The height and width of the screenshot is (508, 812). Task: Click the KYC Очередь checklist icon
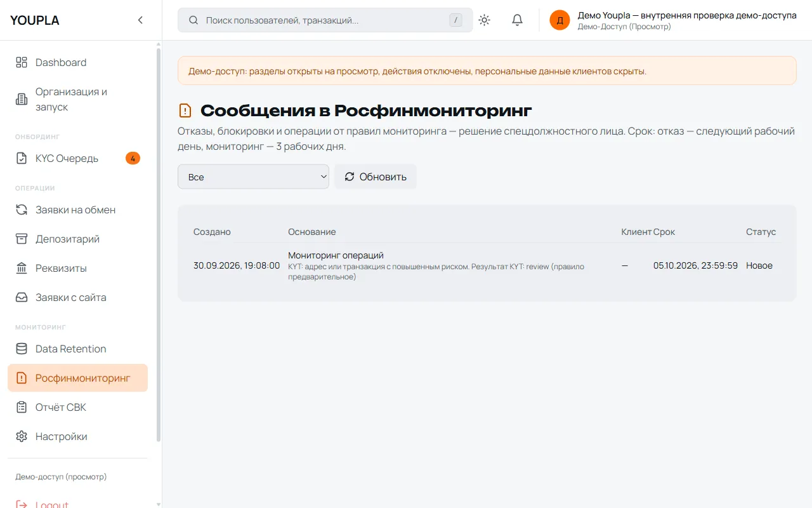22,158
